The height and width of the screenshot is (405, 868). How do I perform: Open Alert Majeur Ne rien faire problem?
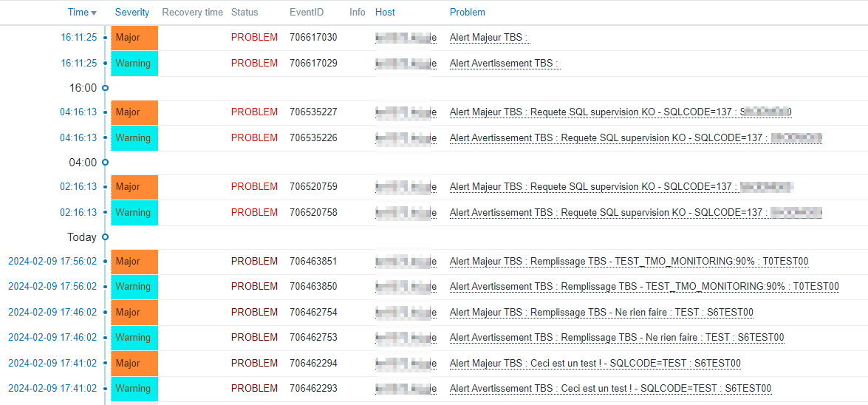pos(601,313)
